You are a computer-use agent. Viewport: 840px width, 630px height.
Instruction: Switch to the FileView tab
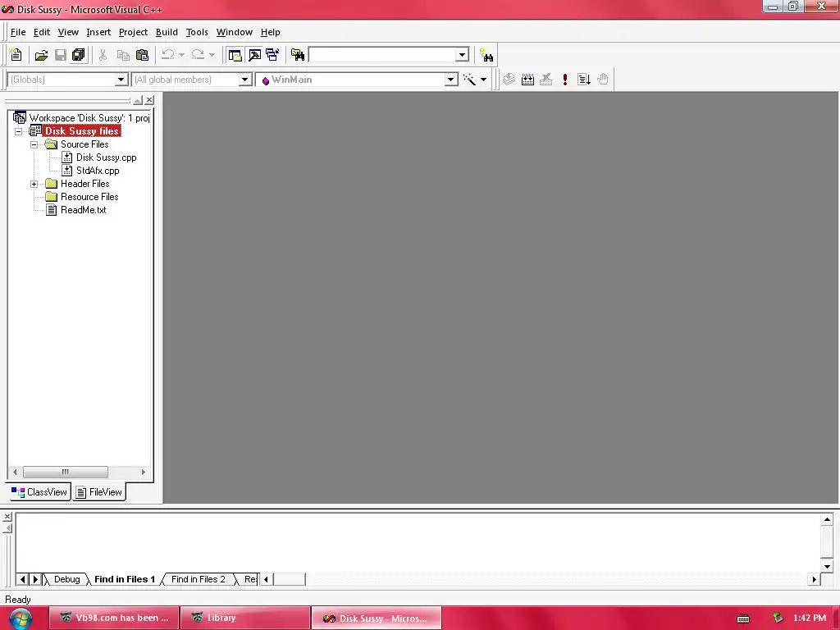pyautogui.click(x=99, y=492)
